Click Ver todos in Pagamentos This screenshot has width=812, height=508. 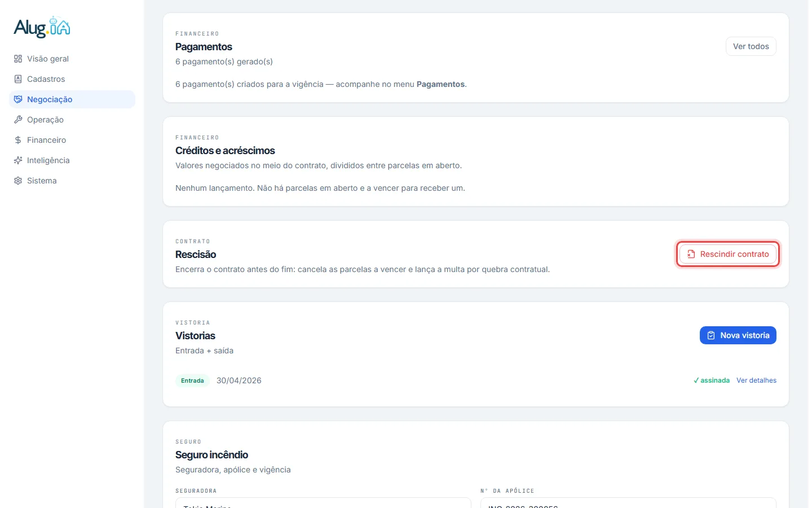click(x=751, y=46)
